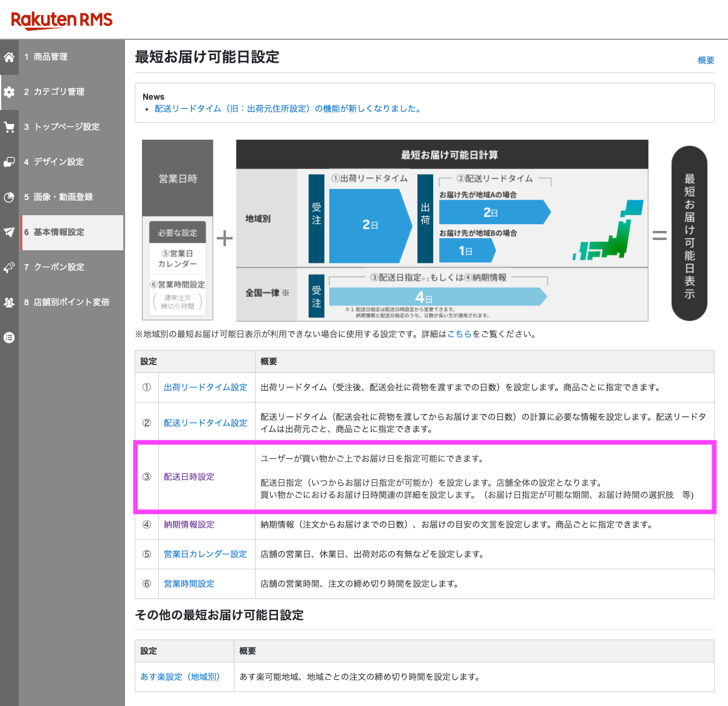Open 配送リードタイム設定 link
This screenshot has height=706, width=728.
click(205, 423)
